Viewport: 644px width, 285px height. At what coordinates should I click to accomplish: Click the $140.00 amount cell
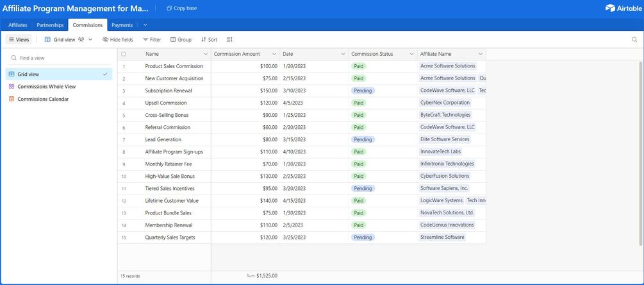tap(245, 201)
